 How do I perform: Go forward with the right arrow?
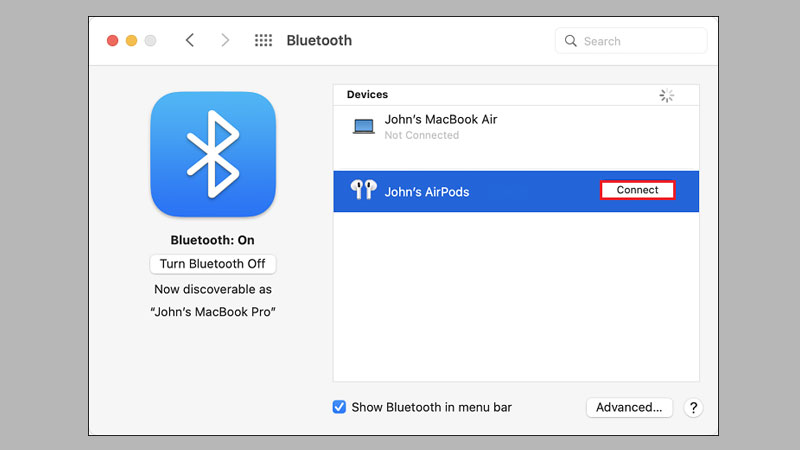(225, 41)
